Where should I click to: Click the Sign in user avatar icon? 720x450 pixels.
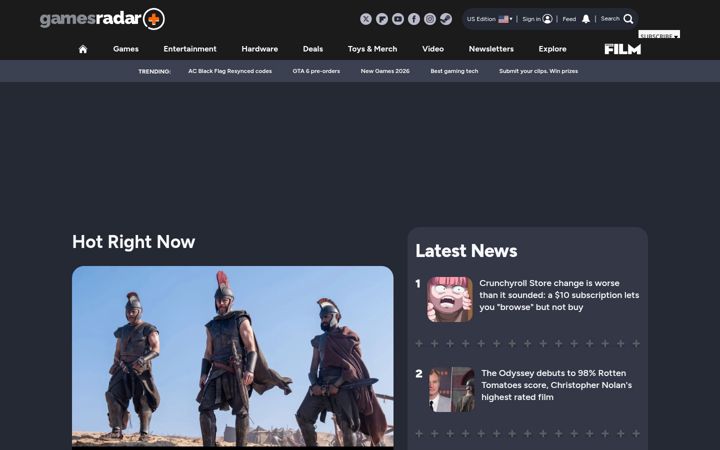547,19
